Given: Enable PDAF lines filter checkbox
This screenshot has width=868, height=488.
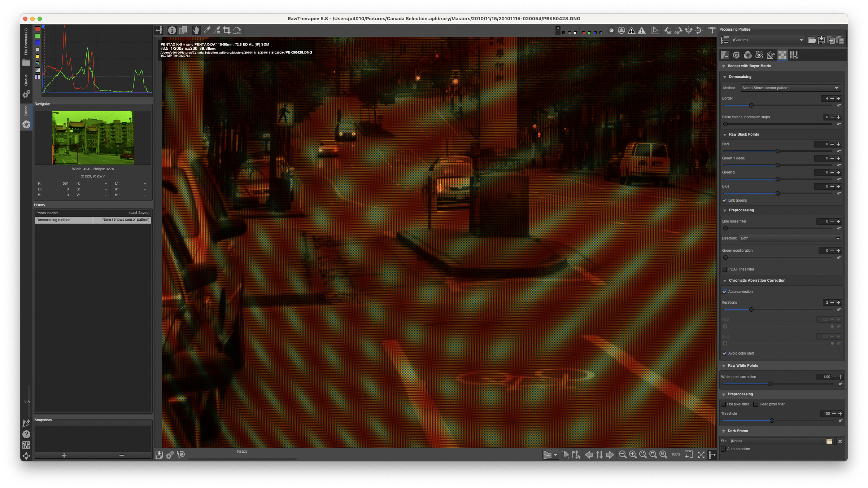Looking at the screenshot, I should tap(724, 269).
